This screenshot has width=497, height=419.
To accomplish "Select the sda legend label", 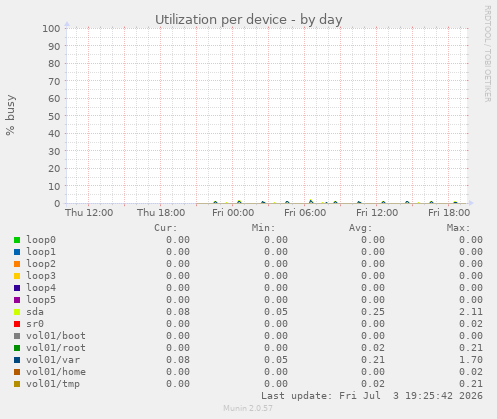I will [x=35, y=312].
